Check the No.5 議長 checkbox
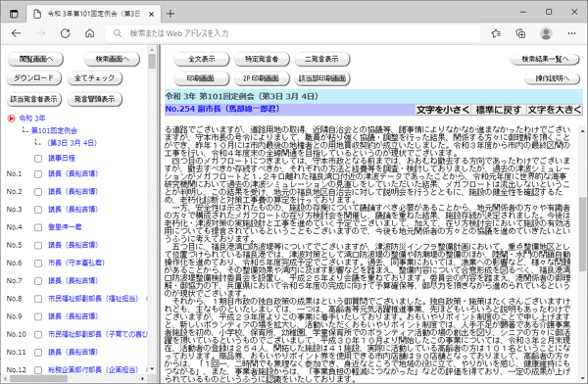Screen dimensions: 588x384 38,246
